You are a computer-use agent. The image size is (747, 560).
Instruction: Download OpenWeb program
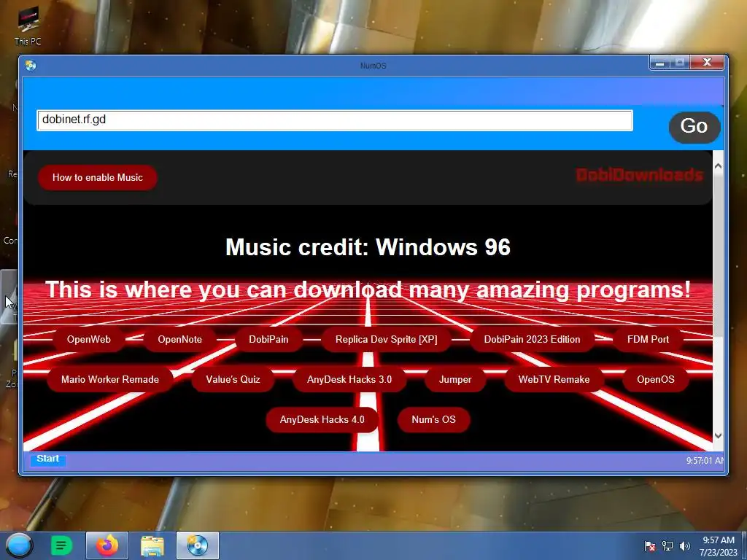(88, 340)
